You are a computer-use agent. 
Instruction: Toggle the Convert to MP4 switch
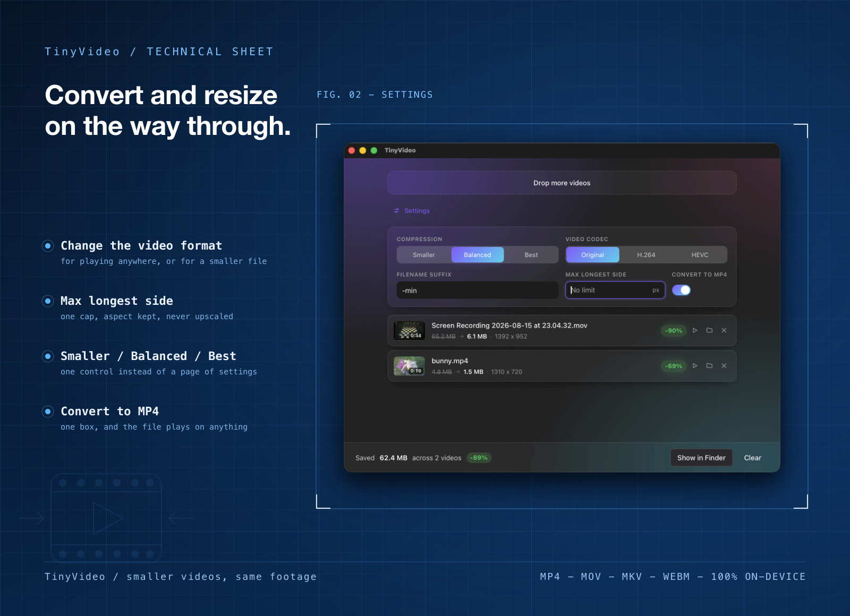[681, 290]
